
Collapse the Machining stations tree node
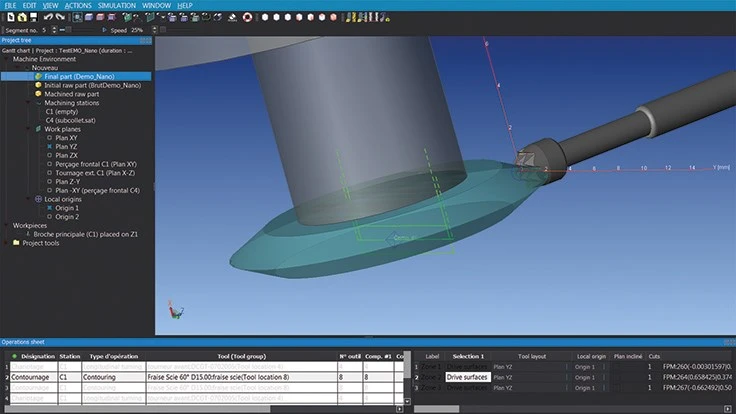point(27,103)
